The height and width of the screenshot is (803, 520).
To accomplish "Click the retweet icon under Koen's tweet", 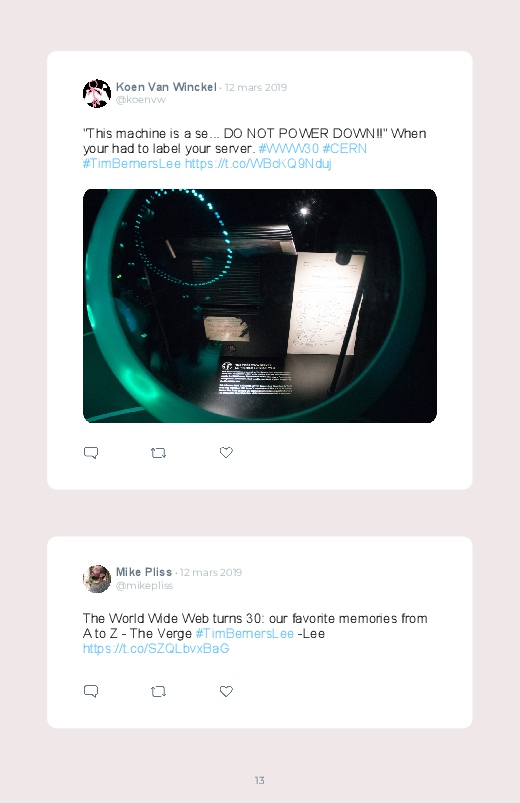I will coord(158,453).
